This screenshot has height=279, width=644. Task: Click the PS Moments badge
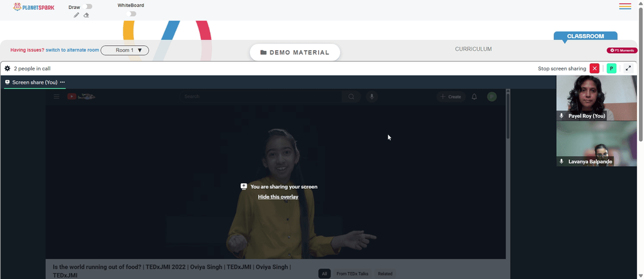[x=622, y=50]
